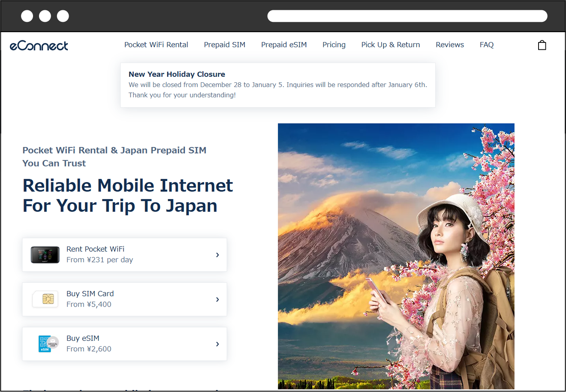Open the Pricing navigation item
Image resolution: width=566 pixels, height=392 pixels.
click(334, 45)
